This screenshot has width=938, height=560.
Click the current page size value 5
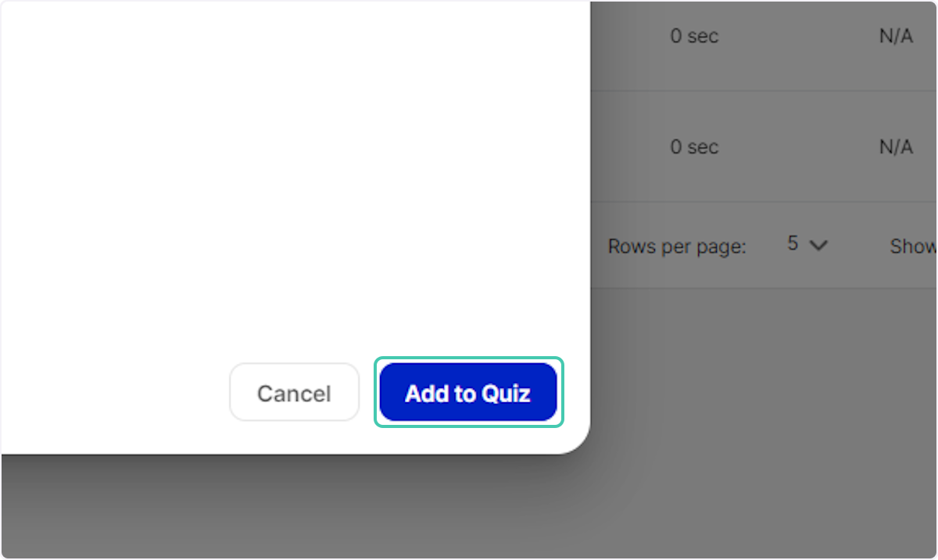[x=791, y=243]
